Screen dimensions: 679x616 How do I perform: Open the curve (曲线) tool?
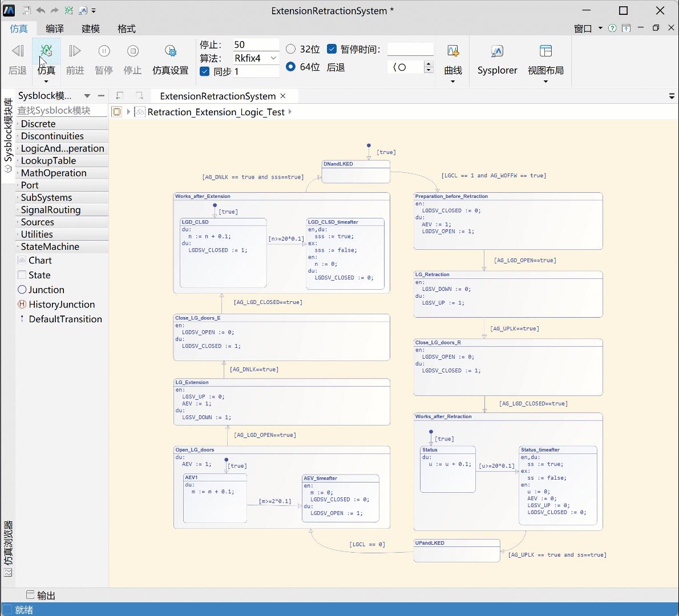[x=452, y=52]
